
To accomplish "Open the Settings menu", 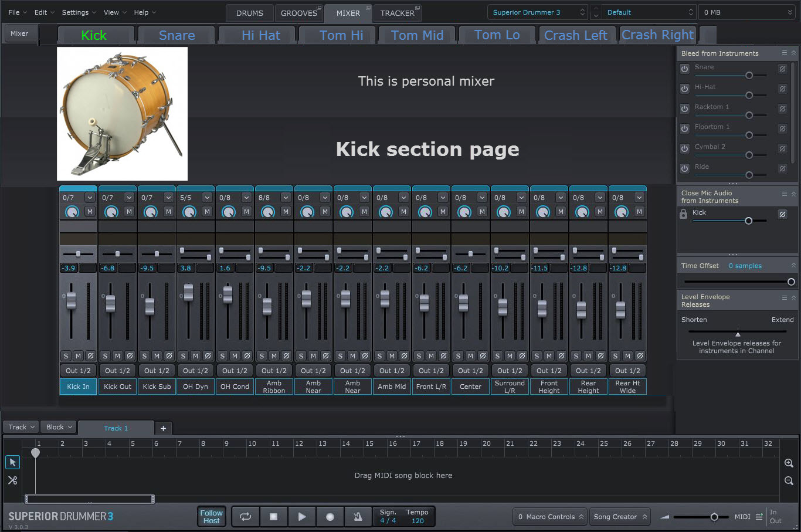I will click(x=79, y=12).
